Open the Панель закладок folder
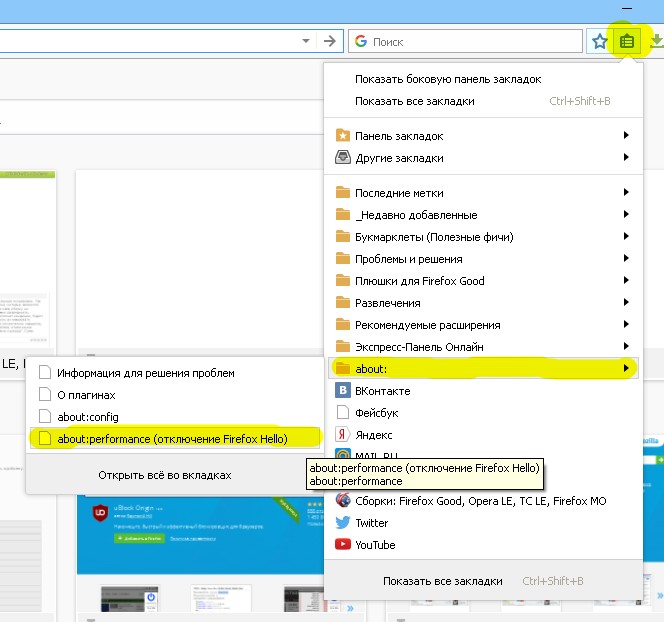 click(483, 136)
